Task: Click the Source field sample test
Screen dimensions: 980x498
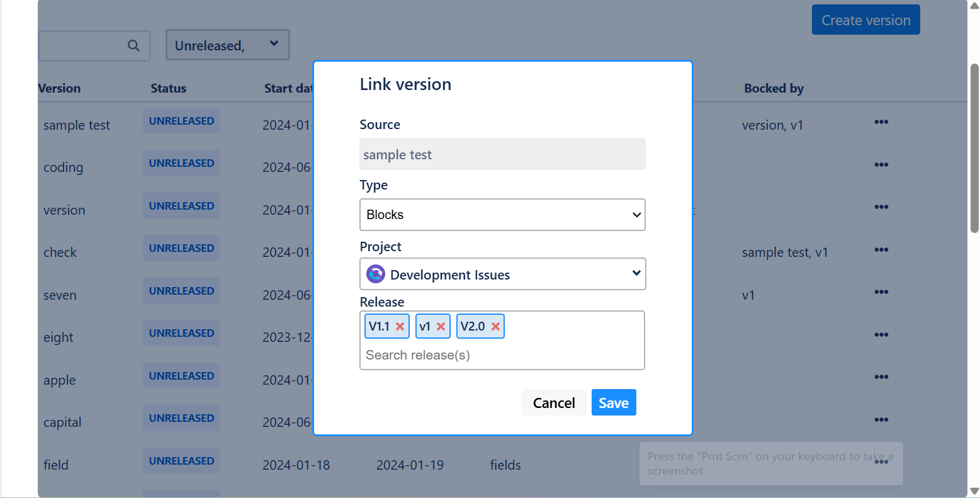Action: 502,154
